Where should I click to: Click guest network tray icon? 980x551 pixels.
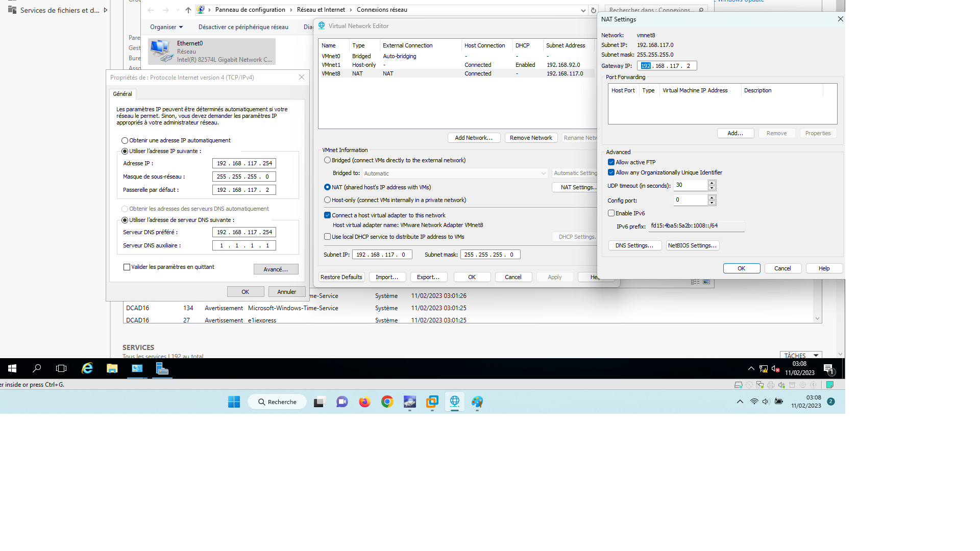[x=764, y=369]
